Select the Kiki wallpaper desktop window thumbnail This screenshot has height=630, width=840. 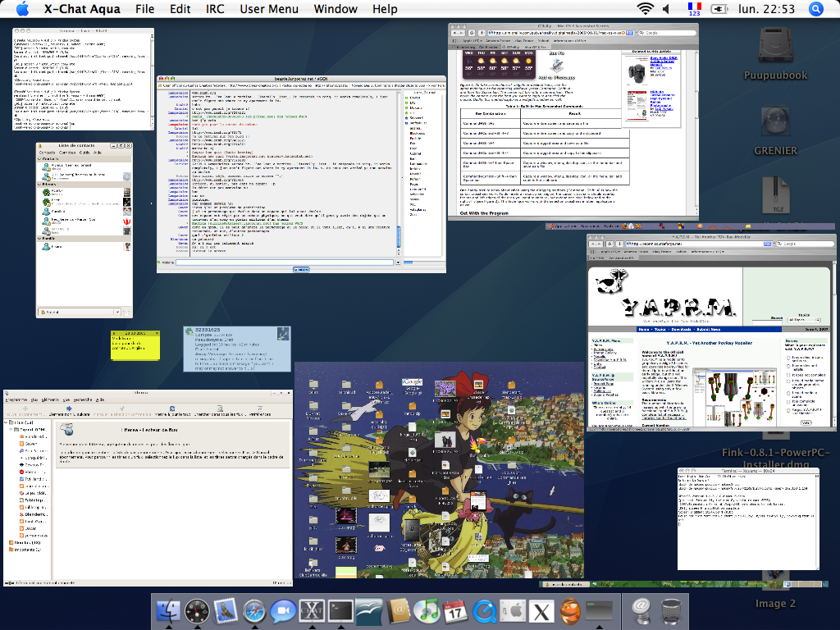[x=440, y=470]
